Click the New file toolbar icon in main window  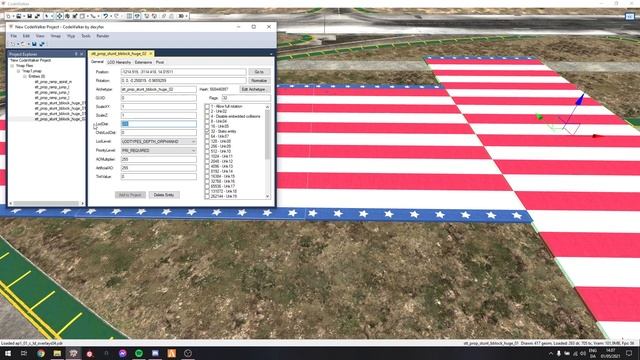9,16
